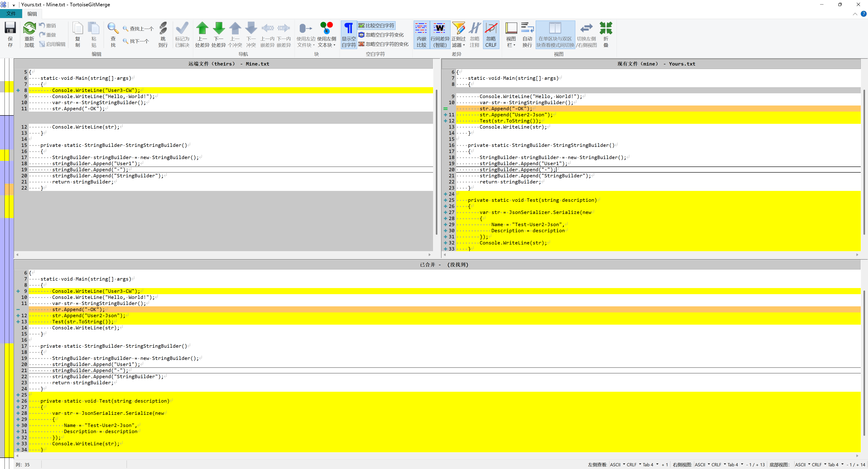Select Compare whitespaces (比较空白字符) option
This screenshot has width=868, height=469.
point(376,26)
